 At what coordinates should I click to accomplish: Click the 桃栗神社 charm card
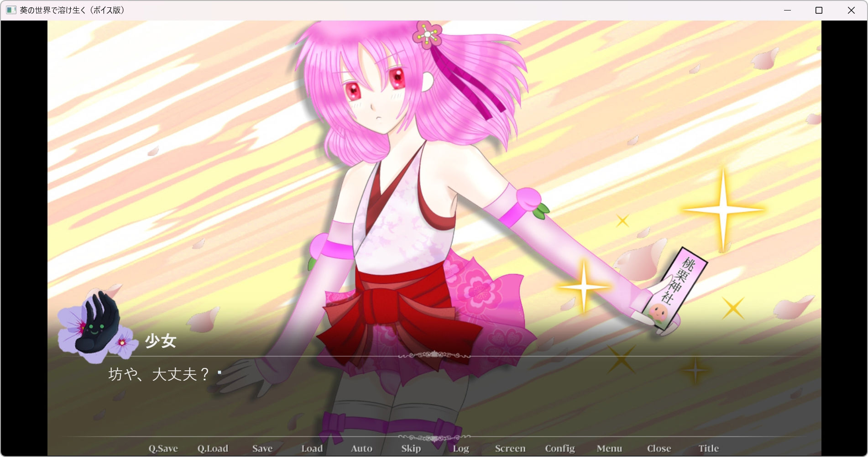point(678,288)
